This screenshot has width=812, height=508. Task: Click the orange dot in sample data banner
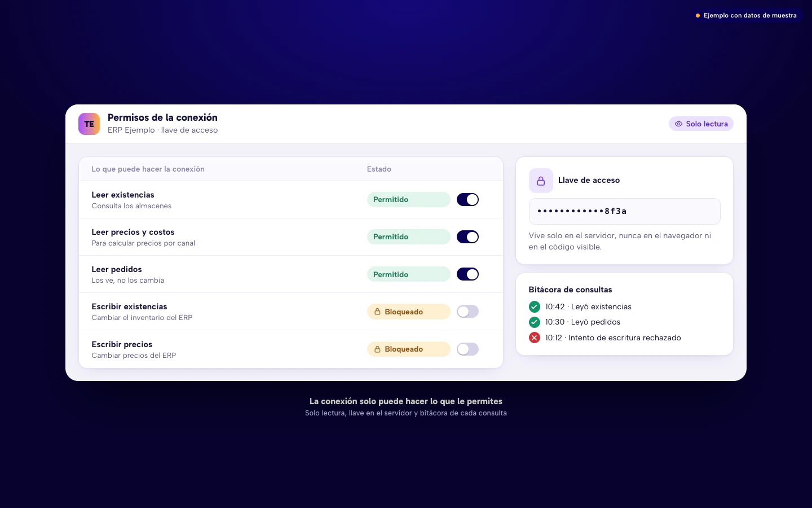point(698,15)
